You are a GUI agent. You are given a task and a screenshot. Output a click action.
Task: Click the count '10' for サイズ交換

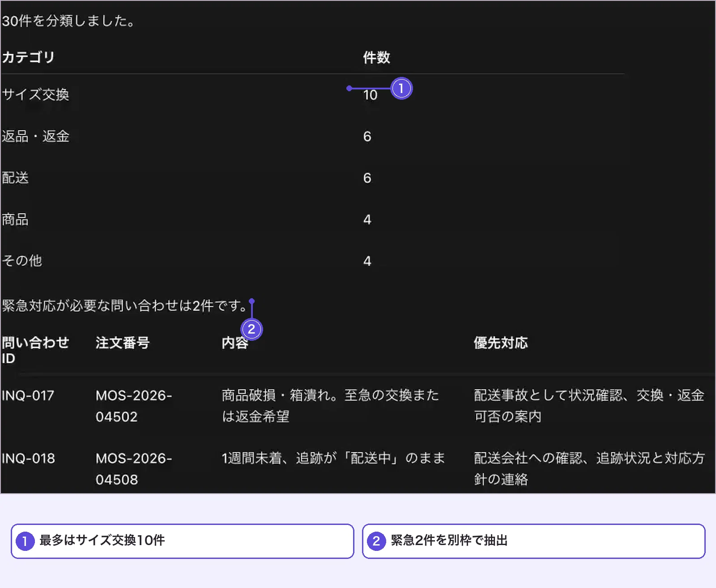coord(370,95)
